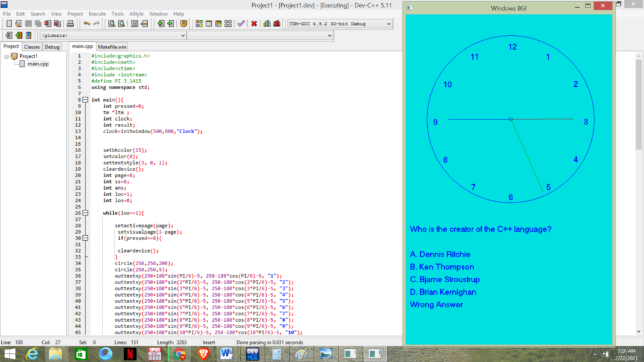Select the Project1 root tree item

28,56
